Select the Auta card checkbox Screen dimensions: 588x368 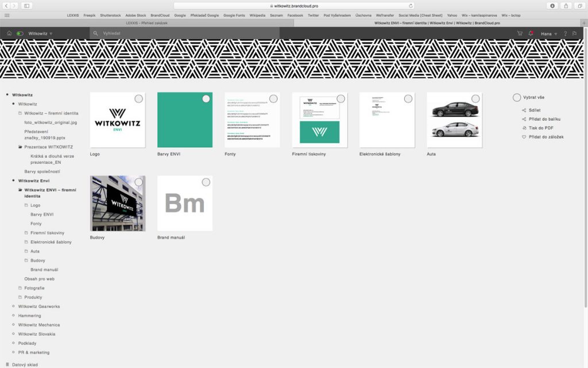[475, 99]
